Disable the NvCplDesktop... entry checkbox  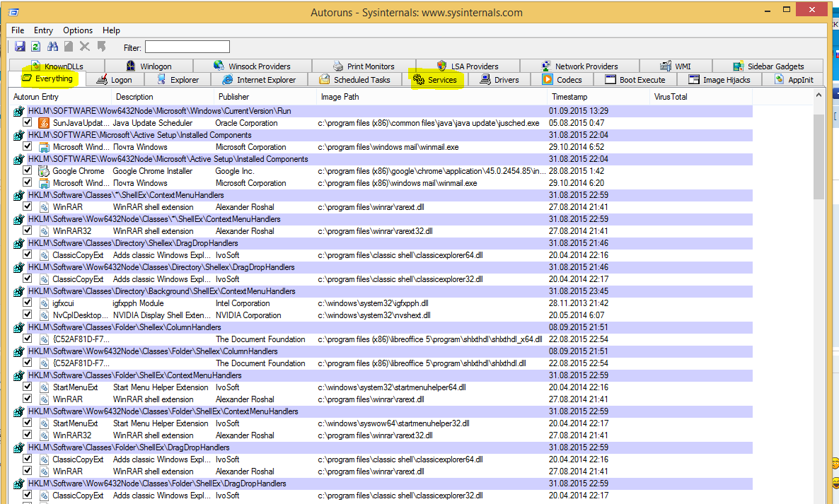pyautogui.click(x=28, y=315)
